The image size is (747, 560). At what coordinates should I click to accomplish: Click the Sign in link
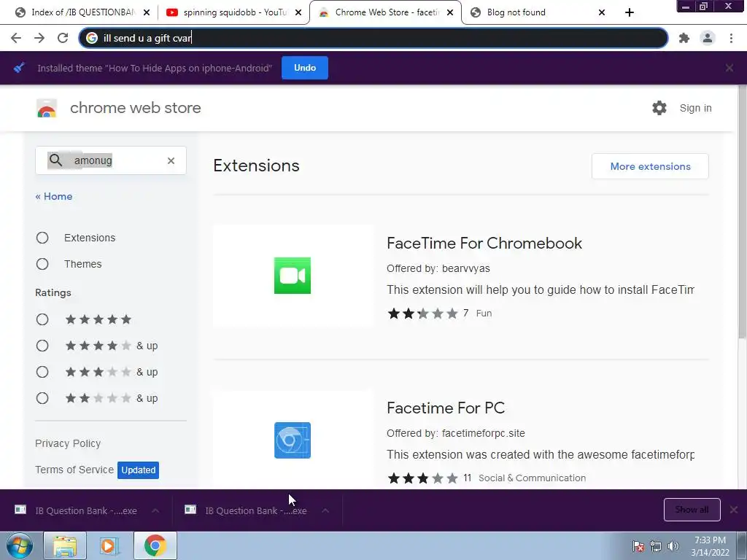695,108
